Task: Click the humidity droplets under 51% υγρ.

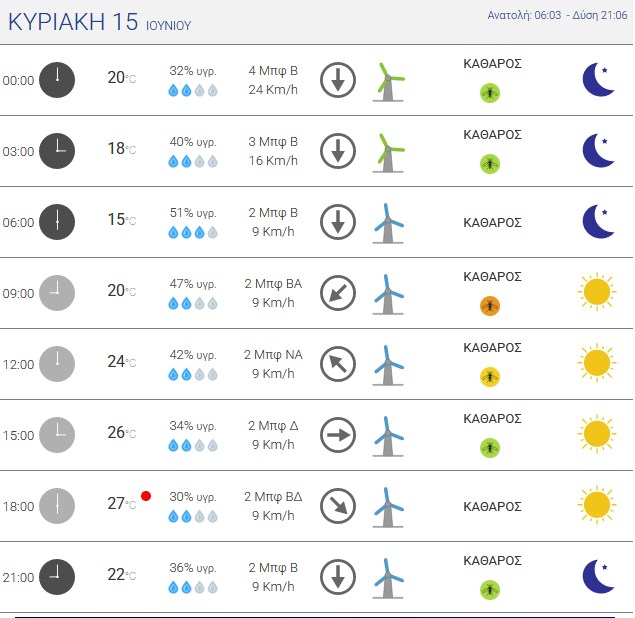Action: [x=193, y=232]
